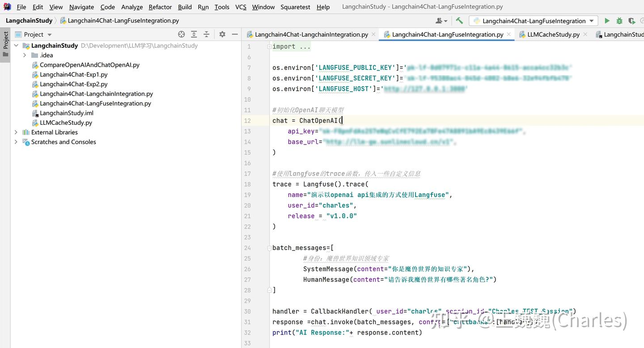Unfold the collapsed import block on line 1

click(269, 47)
